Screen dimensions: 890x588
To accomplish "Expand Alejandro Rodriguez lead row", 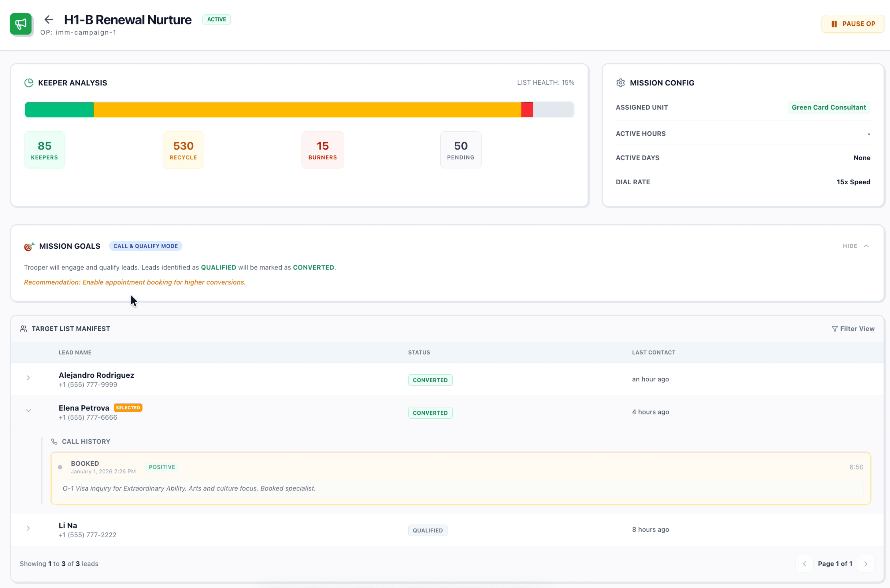I will [28, 378].
